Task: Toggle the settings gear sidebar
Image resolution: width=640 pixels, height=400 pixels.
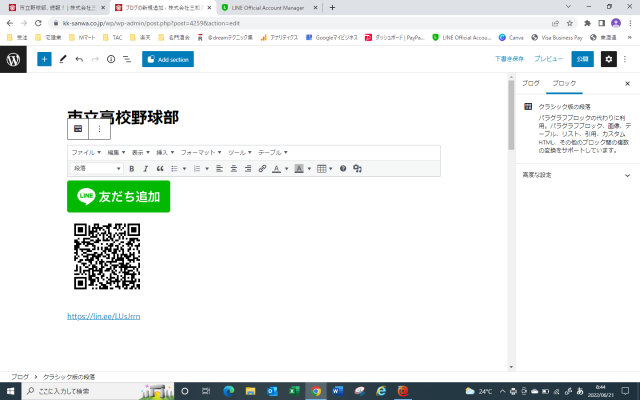Action: (x=609, y=59)
